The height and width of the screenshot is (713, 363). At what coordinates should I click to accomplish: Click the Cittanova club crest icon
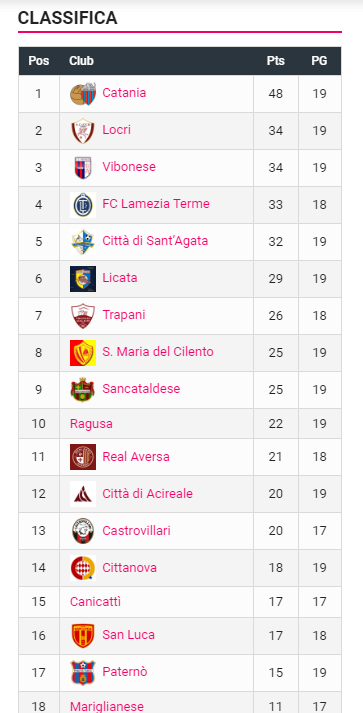point(83,568)
